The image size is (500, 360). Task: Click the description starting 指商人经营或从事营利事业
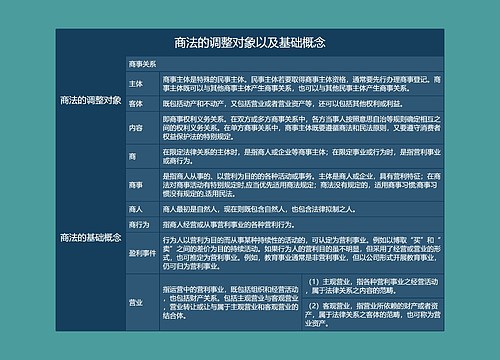[302, 225]
